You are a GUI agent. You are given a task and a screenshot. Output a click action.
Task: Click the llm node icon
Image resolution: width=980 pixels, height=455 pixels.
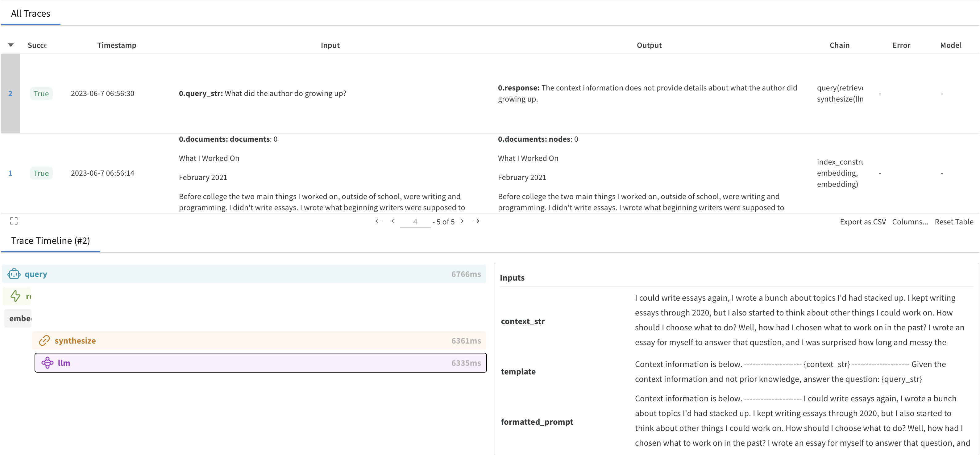(48, 363)
